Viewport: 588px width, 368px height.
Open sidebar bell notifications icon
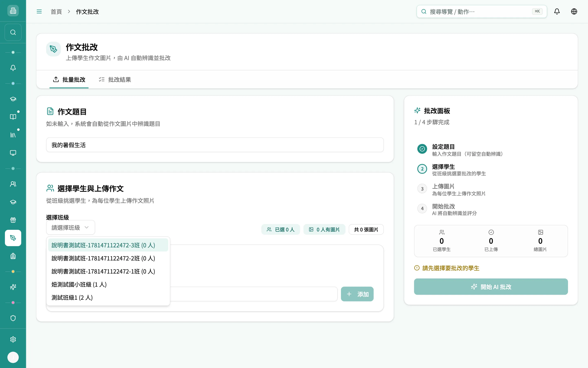13,68
